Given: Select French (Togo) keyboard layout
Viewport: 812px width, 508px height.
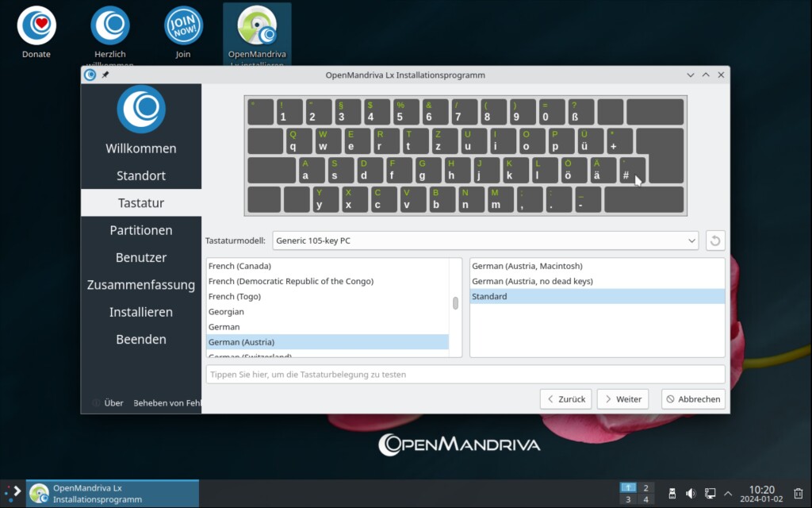Looking at the screenshot, I should point(327,297).
